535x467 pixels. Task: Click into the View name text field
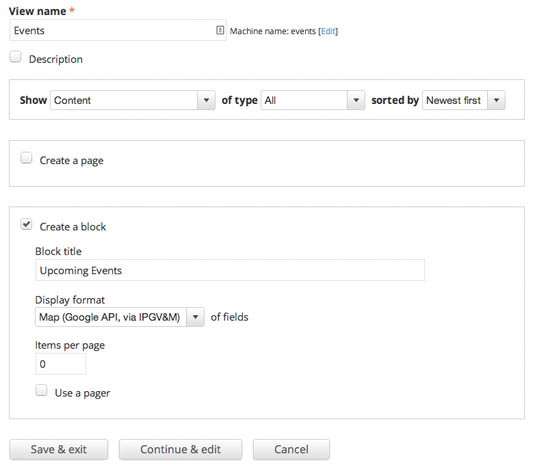(118, 30)
